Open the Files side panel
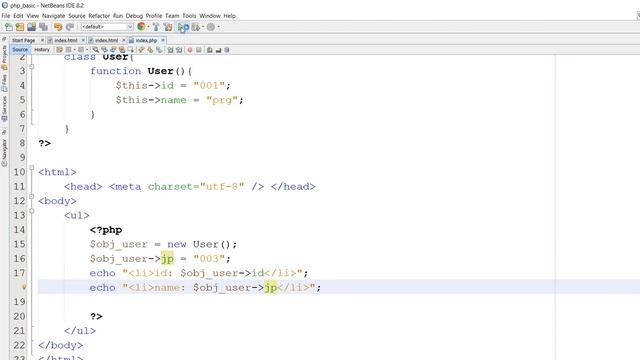 4,83
